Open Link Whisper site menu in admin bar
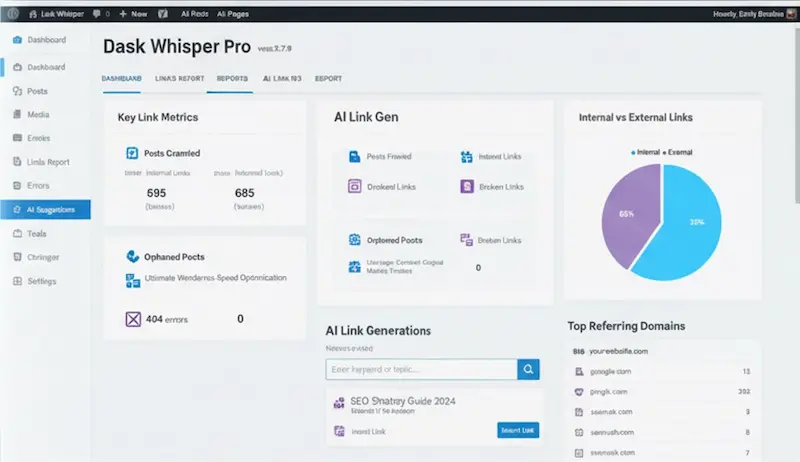 point(56,14)
